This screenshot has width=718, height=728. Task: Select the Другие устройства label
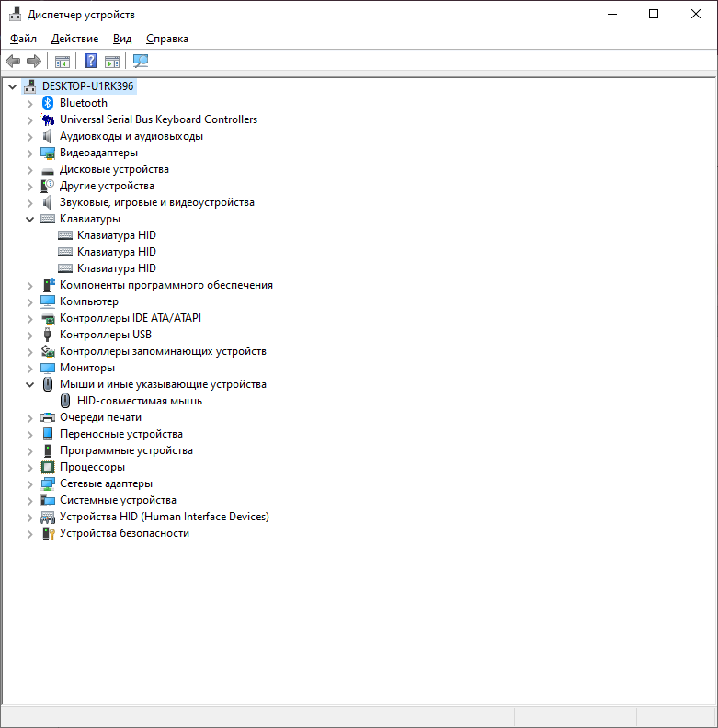click(107, 186)
